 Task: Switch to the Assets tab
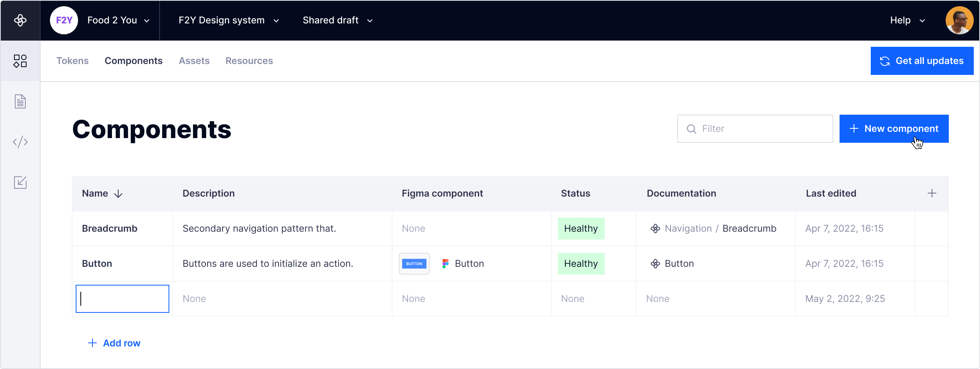194,61
